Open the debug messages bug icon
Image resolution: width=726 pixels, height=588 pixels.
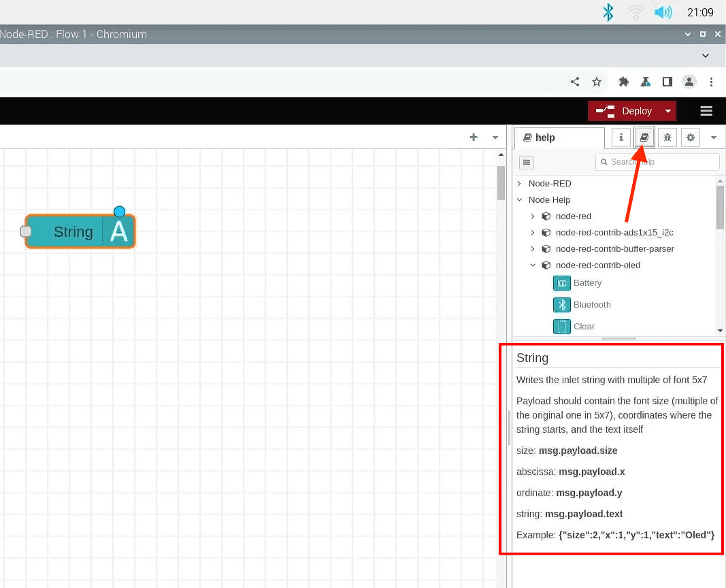667,137
